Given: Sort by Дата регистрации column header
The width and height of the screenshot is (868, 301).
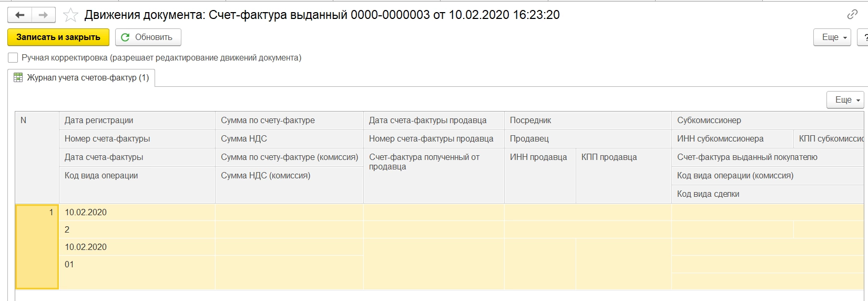Looking at the screenshot, I should coord(99,121).
